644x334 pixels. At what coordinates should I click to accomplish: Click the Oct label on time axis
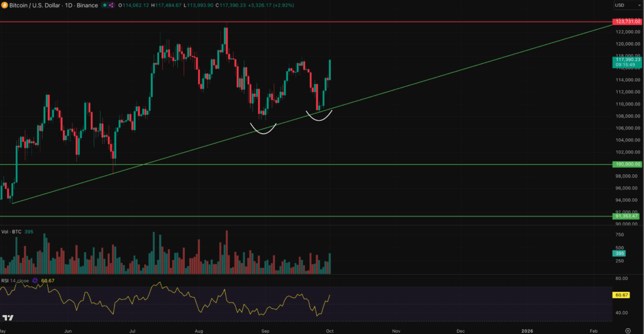[330, 331]
